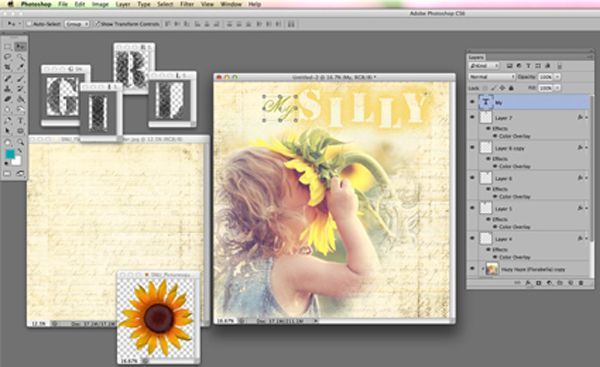Open the Layer menu
This screenshot has height=367, width=600.
tap(123, 4)
